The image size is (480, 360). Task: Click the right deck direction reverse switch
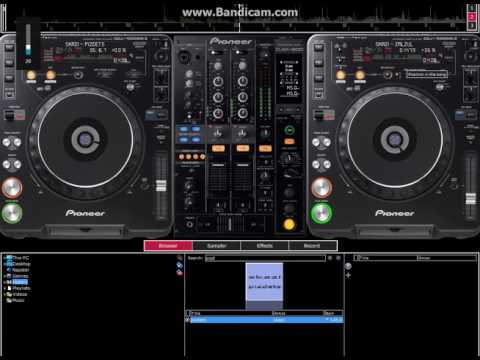324,115
